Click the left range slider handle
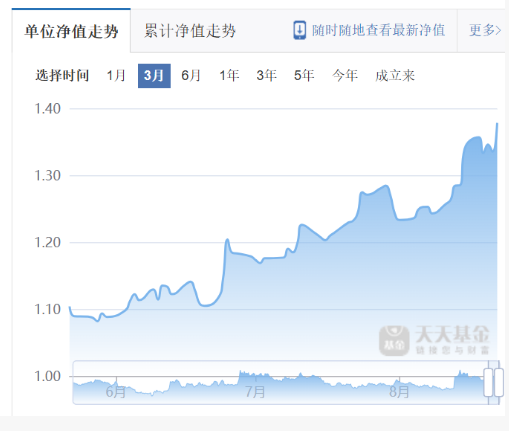The image size is (509, 431). 488,382
